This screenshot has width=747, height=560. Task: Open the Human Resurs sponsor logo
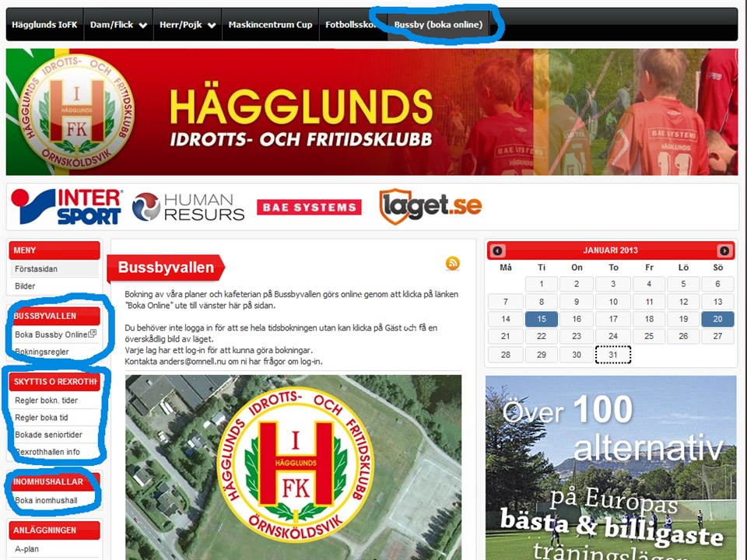(188, 207)
